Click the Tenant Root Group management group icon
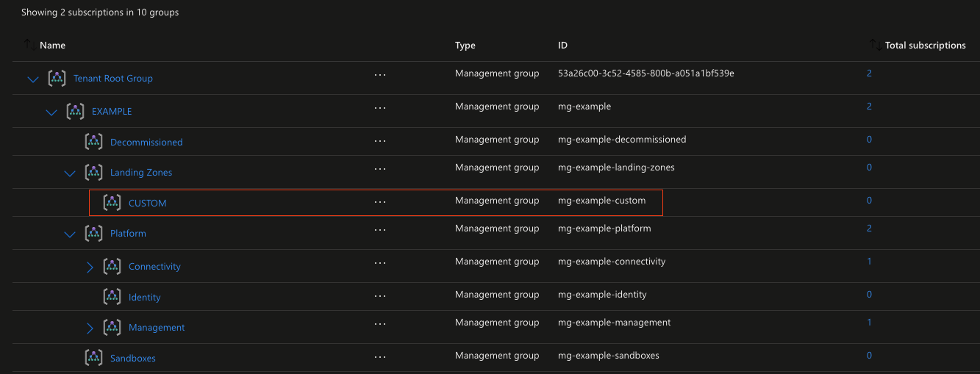980x374 pixels. (x=57, y=78)
